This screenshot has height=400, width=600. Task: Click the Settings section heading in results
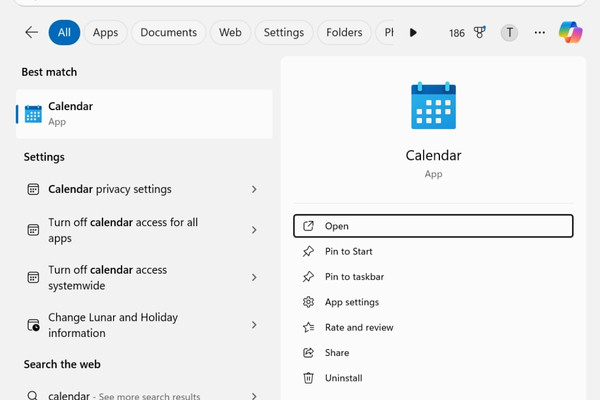tap(44, 157)
